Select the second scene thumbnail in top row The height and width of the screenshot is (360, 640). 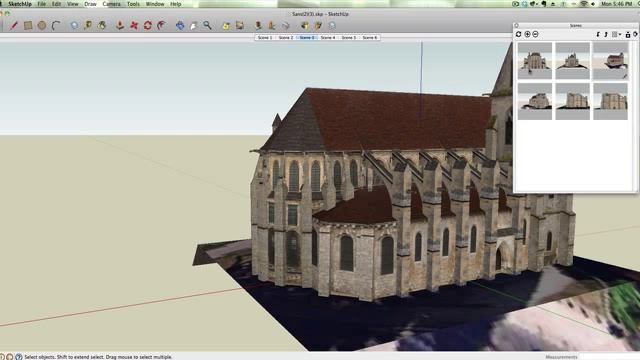click(x=573, y=60)
